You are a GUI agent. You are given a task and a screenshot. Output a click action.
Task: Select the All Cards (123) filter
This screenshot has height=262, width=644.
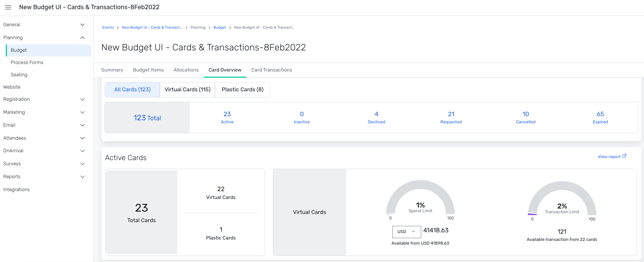point(132,90)
